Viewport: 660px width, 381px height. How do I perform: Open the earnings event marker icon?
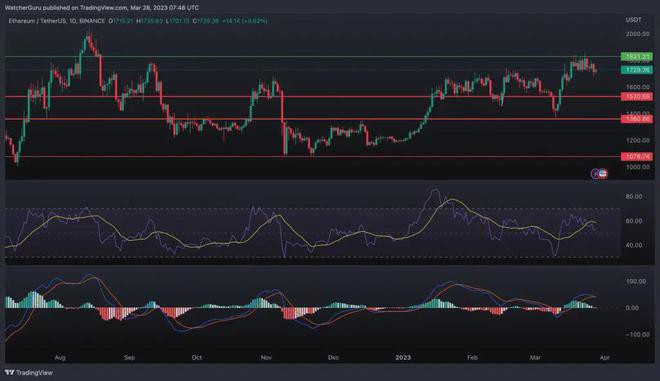[x=596, y=173]
